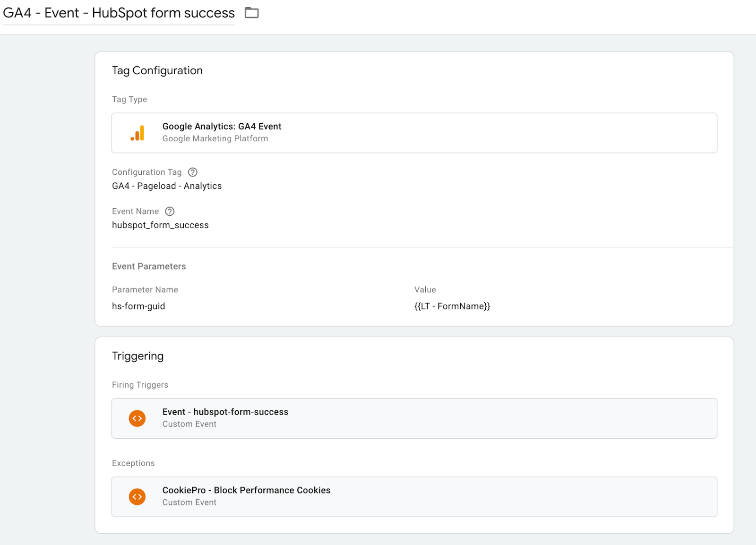Click the folder icon beside tag name
The width and height of the screenshot is (756, 545).
pyautogui.click(x=251, y=13)
